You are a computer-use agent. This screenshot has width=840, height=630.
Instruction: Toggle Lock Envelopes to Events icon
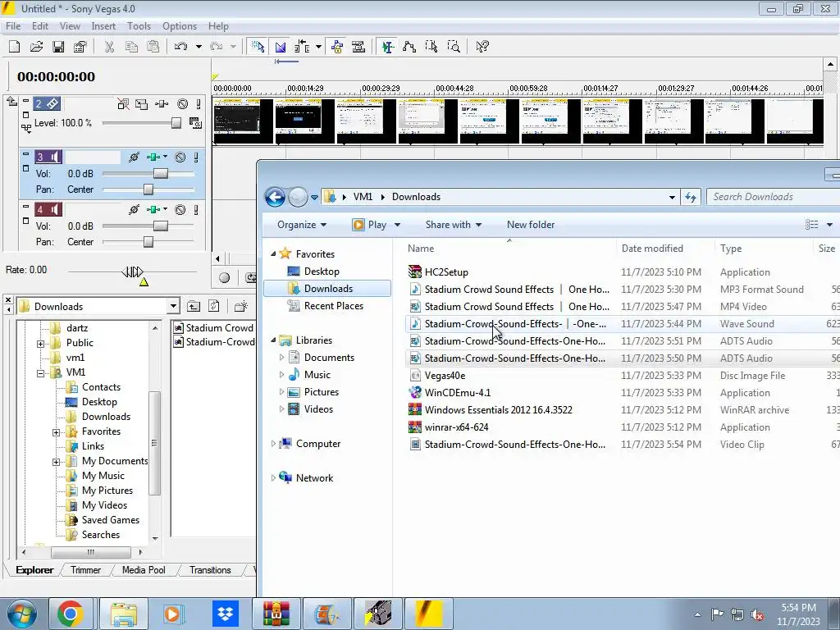(337, 47)
